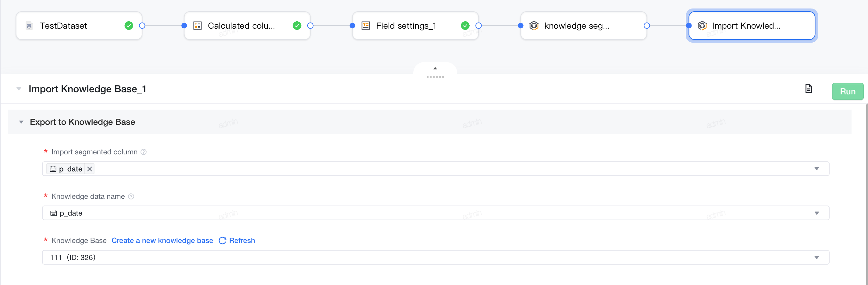Click the TestDataset database icon
Screen dimensions: 868x285
tap(29, 26)
